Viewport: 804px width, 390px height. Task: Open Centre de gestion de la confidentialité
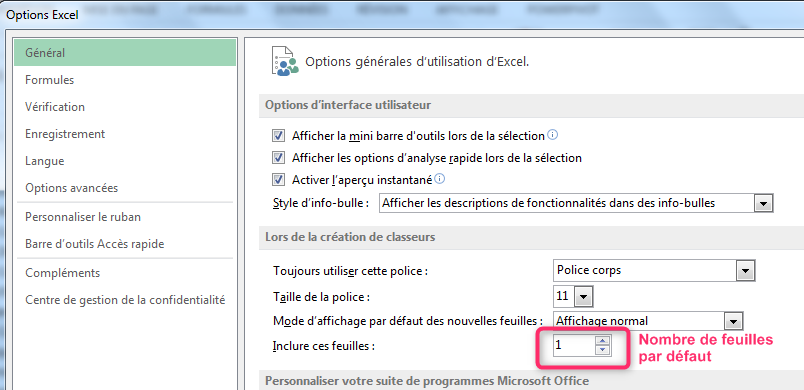tap(125, 300)
